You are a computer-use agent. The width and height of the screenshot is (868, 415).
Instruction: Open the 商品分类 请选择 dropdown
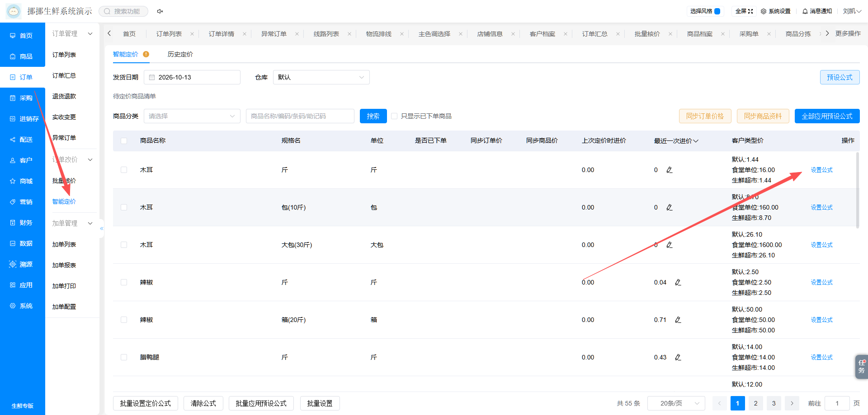(192, 116)
